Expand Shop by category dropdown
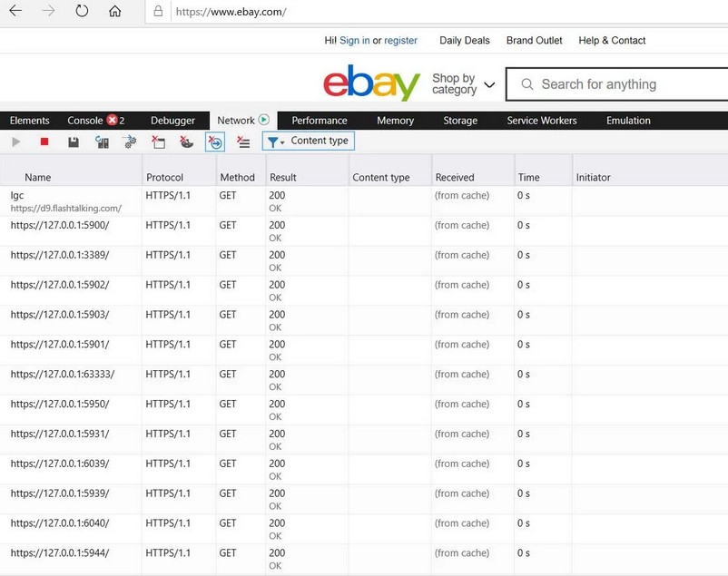The width and height of the screenshot is (728, 576). pos(463,84)
